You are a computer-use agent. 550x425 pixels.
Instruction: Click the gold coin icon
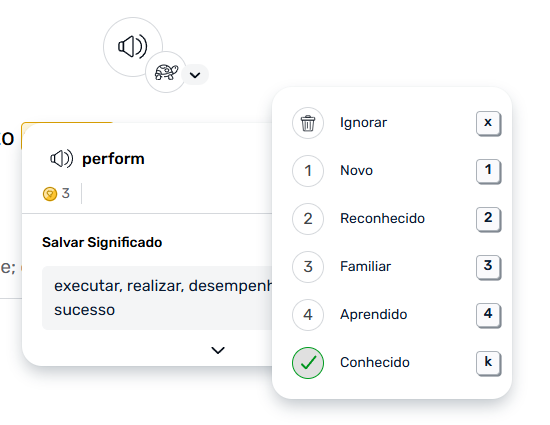coord(50,194)
